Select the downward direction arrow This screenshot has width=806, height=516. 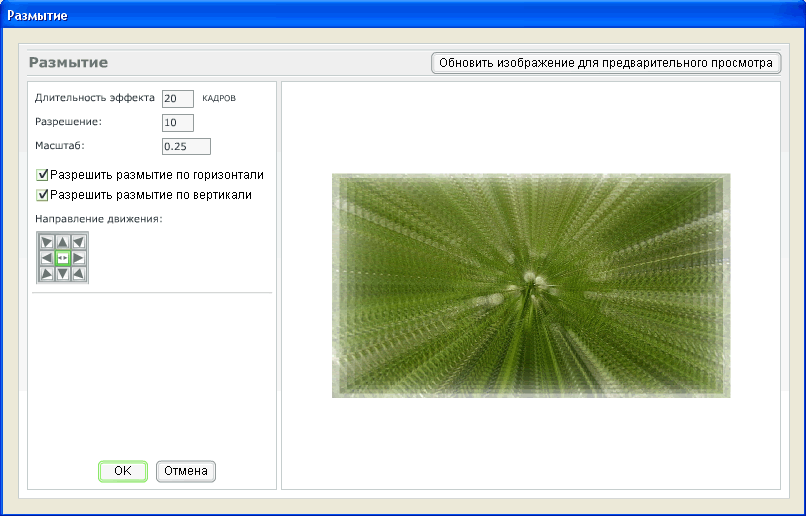(63, 273)
